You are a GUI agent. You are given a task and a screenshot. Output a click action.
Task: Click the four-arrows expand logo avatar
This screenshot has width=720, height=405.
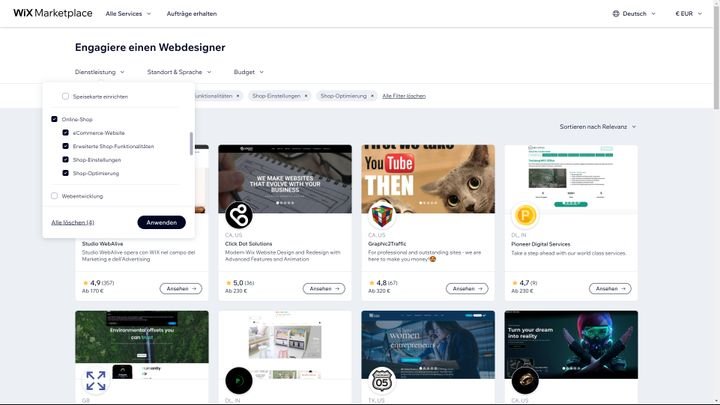point(96,381)
